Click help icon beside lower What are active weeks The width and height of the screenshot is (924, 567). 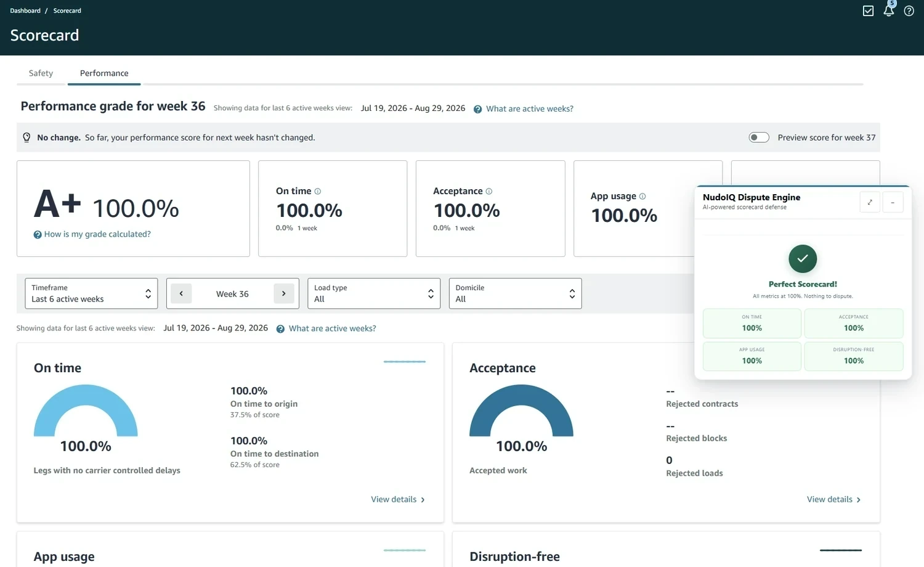[x=280, y=329]
